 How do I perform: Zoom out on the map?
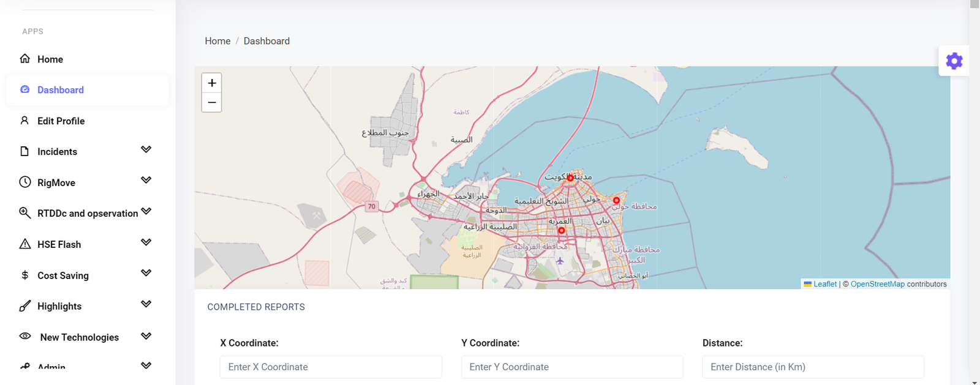coord(211,102)
